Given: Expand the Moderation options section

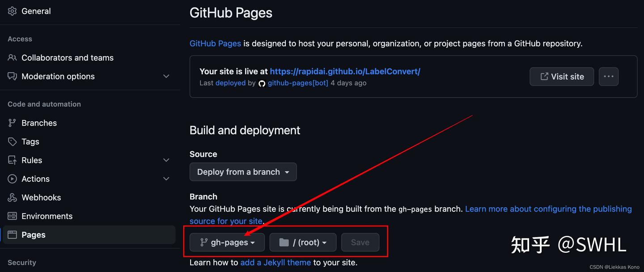Looking at the screenshot, I should click(166, 76).
